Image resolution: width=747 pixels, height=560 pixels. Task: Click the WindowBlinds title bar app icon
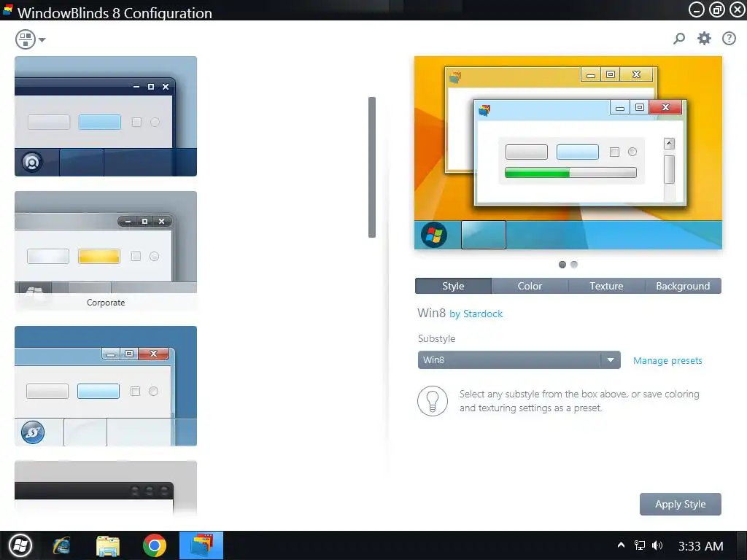pos(7,10)
